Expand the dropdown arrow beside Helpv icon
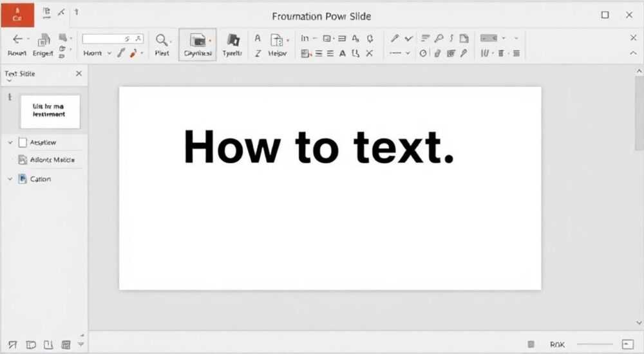The image size is (644, 354). (x=288, y=40)
